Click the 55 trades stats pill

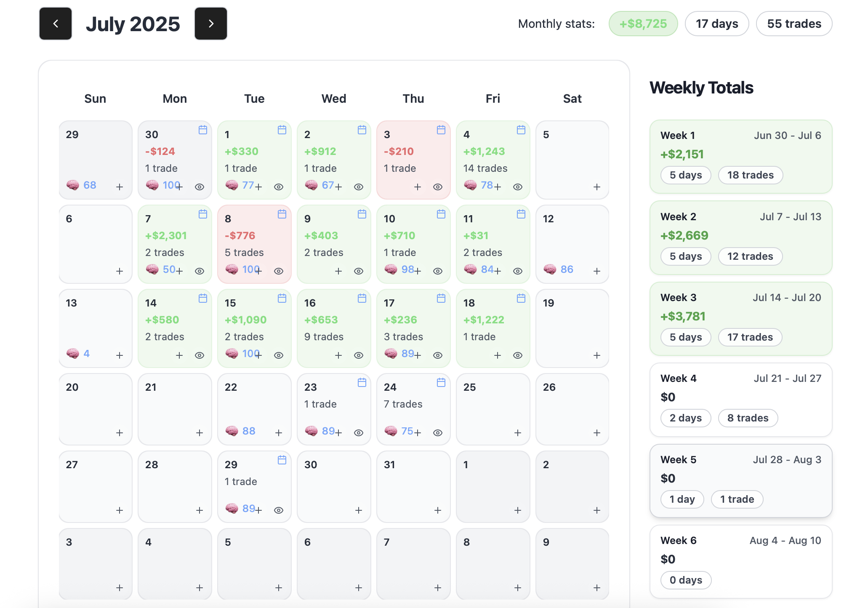click(793, 24)
